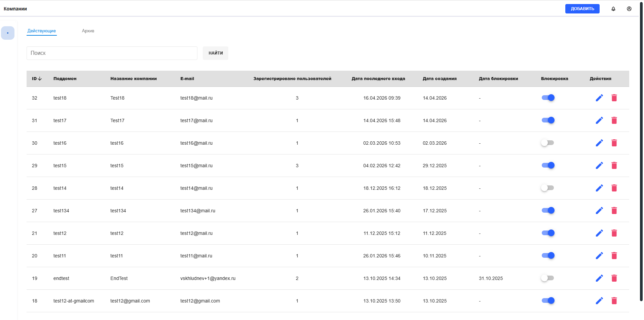This screenshot has width=644, height=320.
Task: Toggle blocking switch for test15
Action: coord(548,165)
